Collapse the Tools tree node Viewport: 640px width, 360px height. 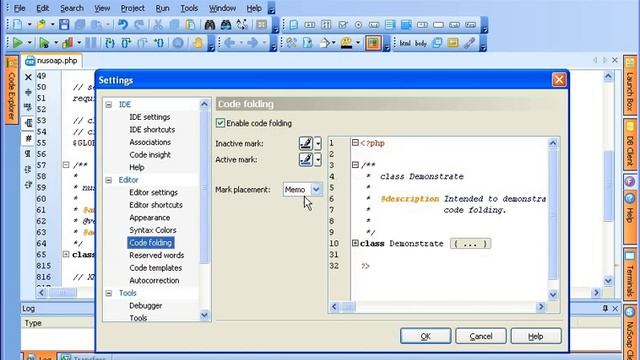[x=109, y=293]
